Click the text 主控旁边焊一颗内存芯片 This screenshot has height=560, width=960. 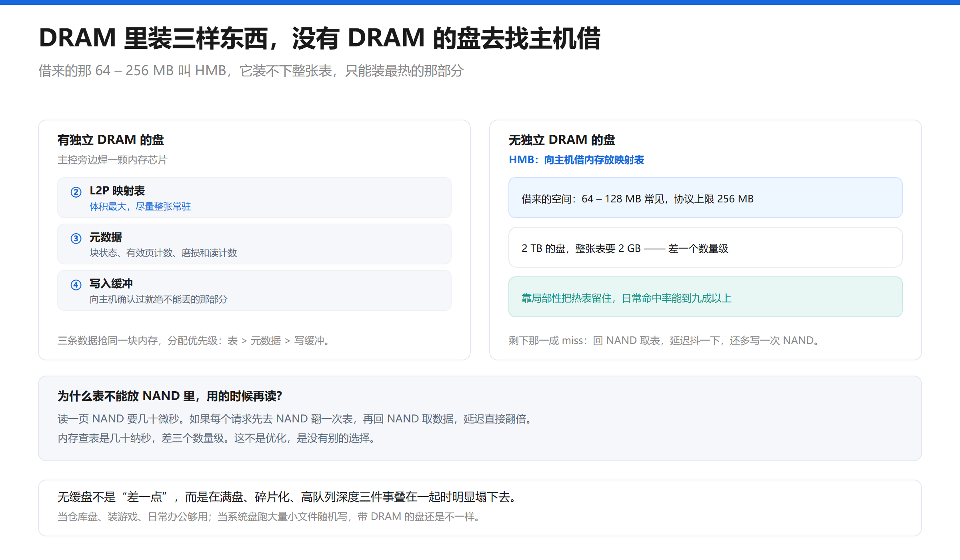click(x=112, y=160)
